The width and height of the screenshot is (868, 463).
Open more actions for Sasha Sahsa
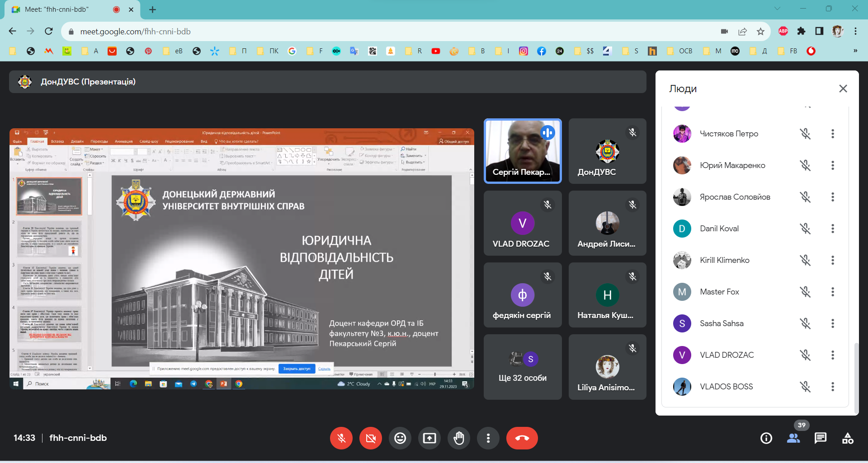point(833,323)
